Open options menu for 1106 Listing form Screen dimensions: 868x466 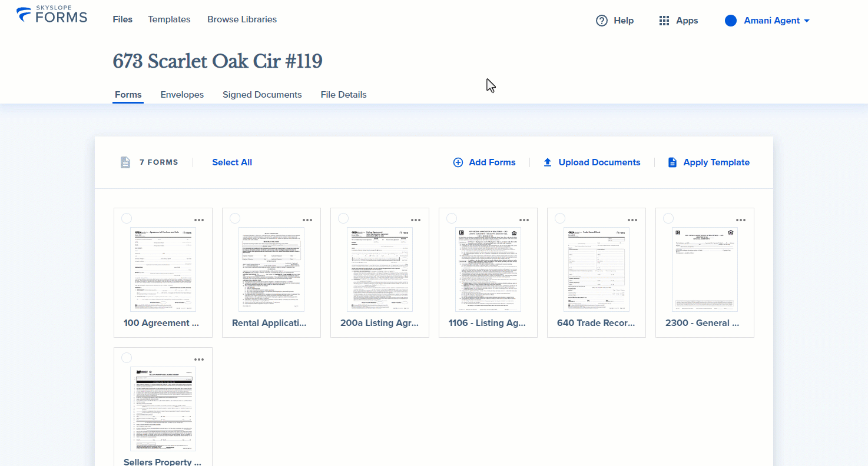(524, 220)
